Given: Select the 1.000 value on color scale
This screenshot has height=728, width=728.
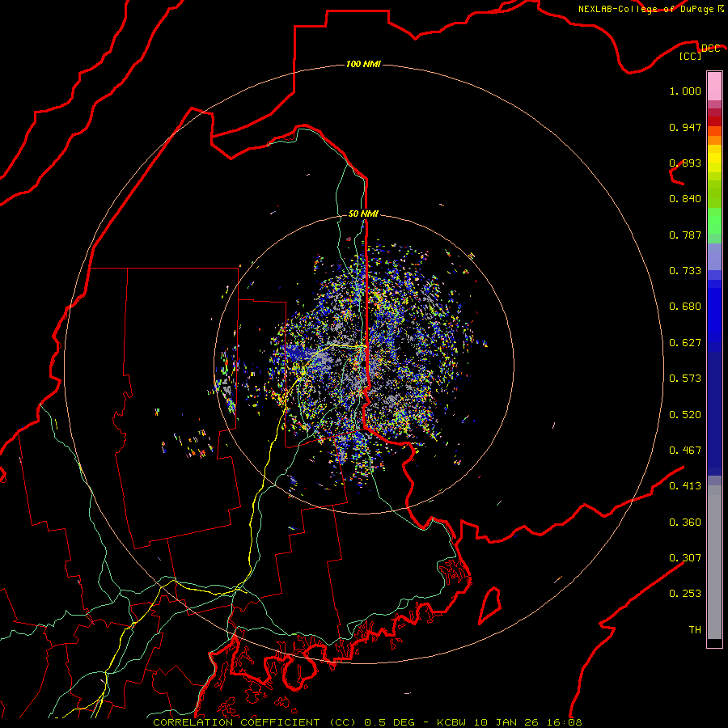Looking at the screenshot, I should [685, 91].
